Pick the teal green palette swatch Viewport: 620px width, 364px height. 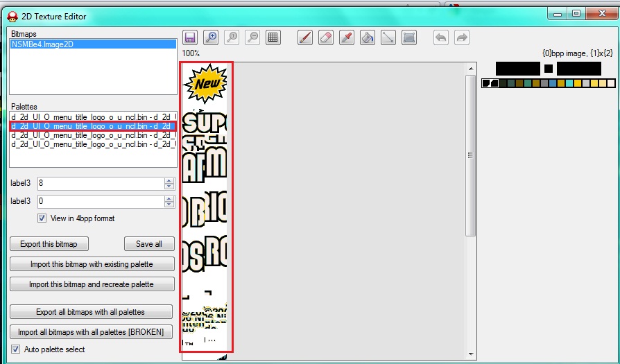pos(528,83)
